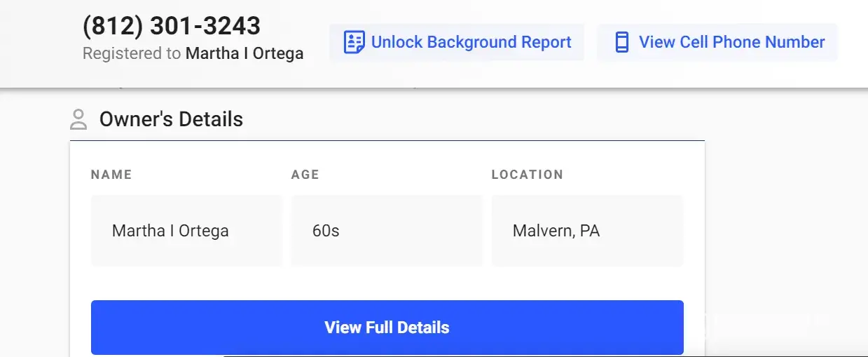
Task: Select the Malvern, PA location field
Action: [587, 231]
